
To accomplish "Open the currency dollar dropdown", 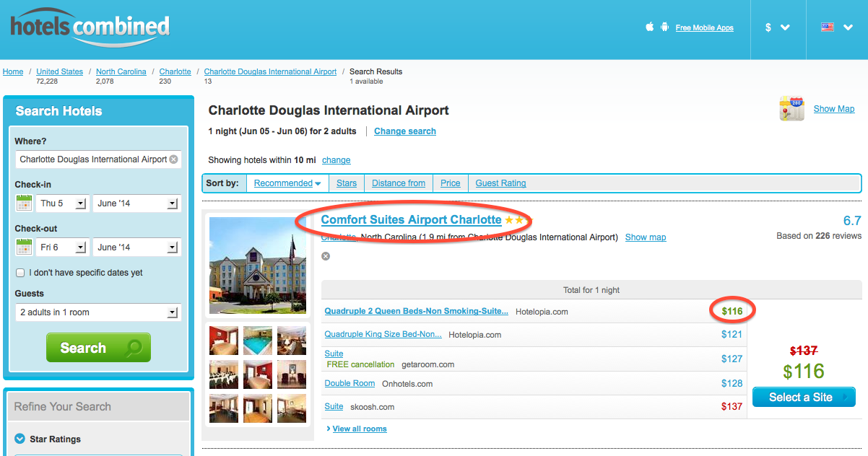I will point(777,27).
